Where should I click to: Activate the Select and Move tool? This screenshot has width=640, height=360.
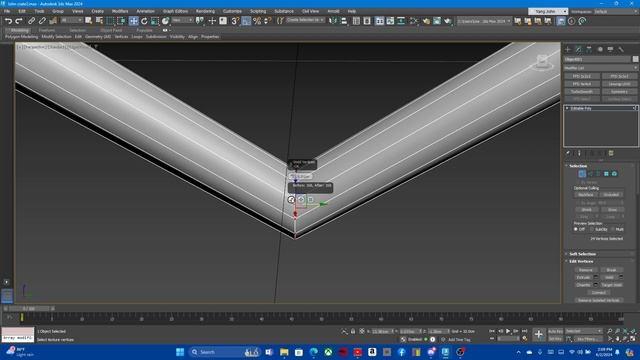133,21
